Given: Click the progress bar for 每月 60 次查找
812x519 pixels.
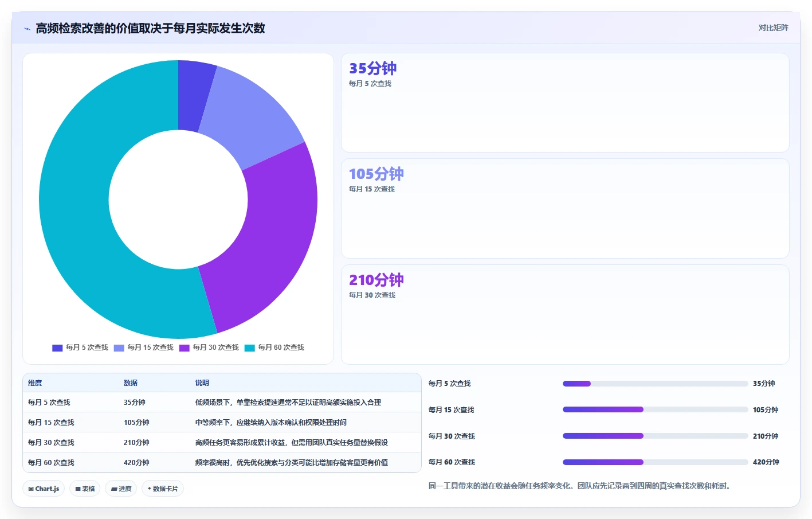Looking at the screenshot, I should tap(656, 462).
